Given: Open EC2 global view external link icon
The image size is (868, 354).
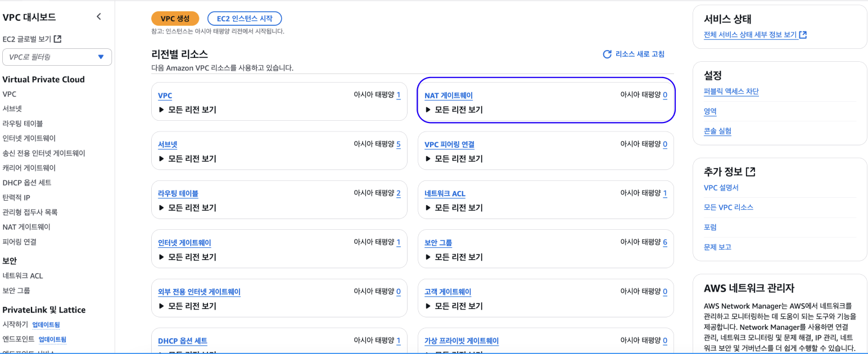Looking at the screenshot, I should click(57, 39).
